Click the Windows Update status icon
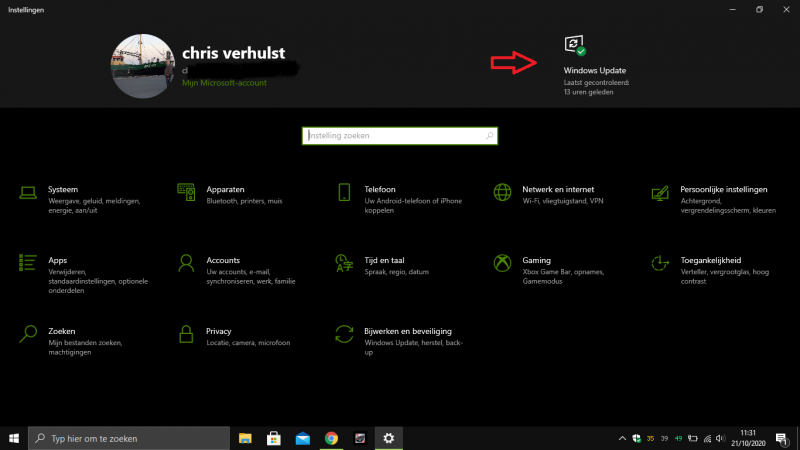Screen dimensions: 800x450 coord(574,46)
